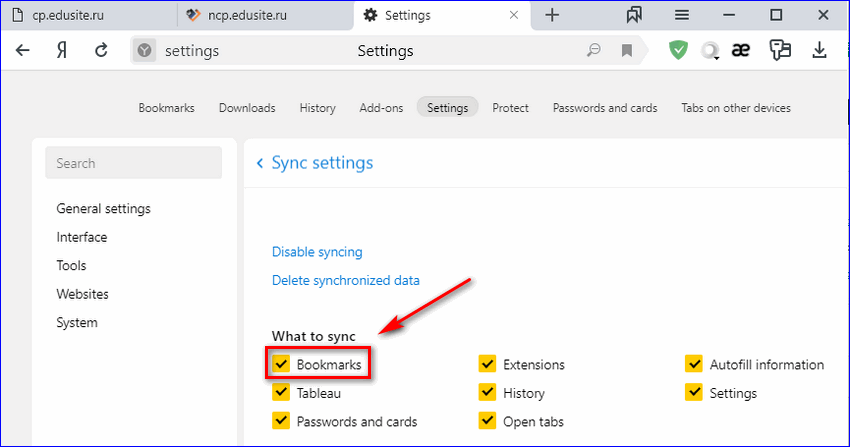Click the Delete synchronized data link
The height and width of the screenshot is (447, 850).
click(345, 281)
